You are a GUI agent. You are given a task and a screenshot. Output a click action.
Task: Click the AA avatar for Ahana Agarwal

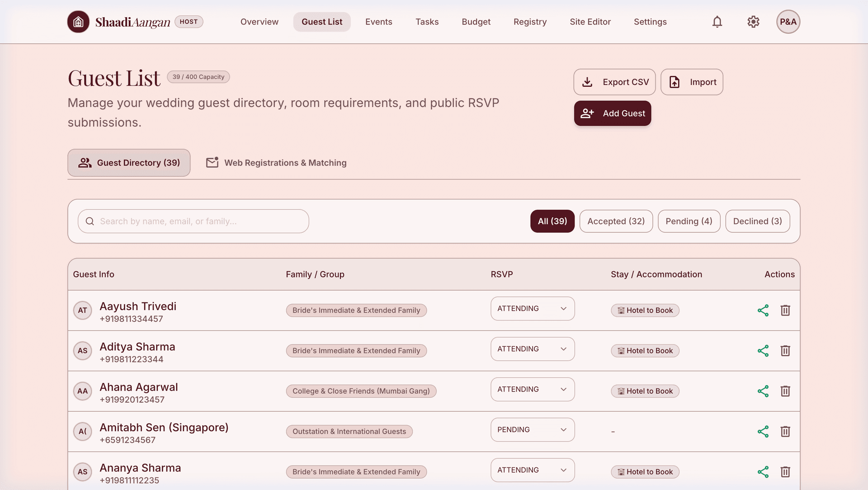click(82, 391)
